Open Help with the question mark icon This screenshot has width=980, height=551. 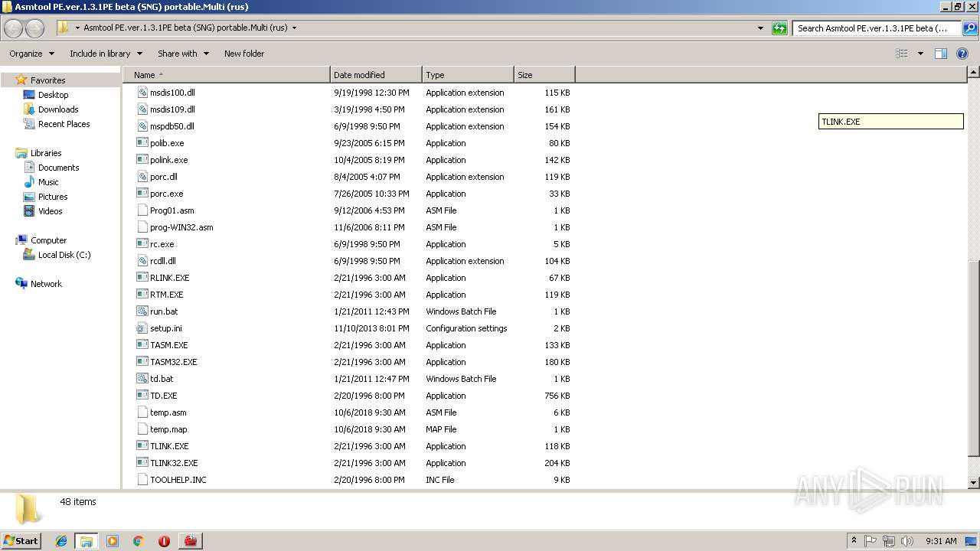click(962, 54)
